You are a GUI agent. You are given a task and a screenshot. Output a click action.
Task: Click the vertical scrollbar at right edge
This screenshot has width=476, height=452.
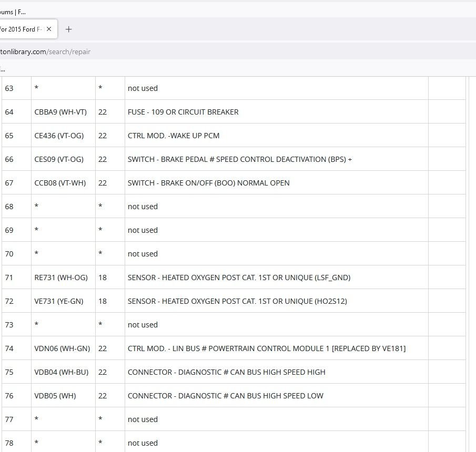[x=472, y=264]
